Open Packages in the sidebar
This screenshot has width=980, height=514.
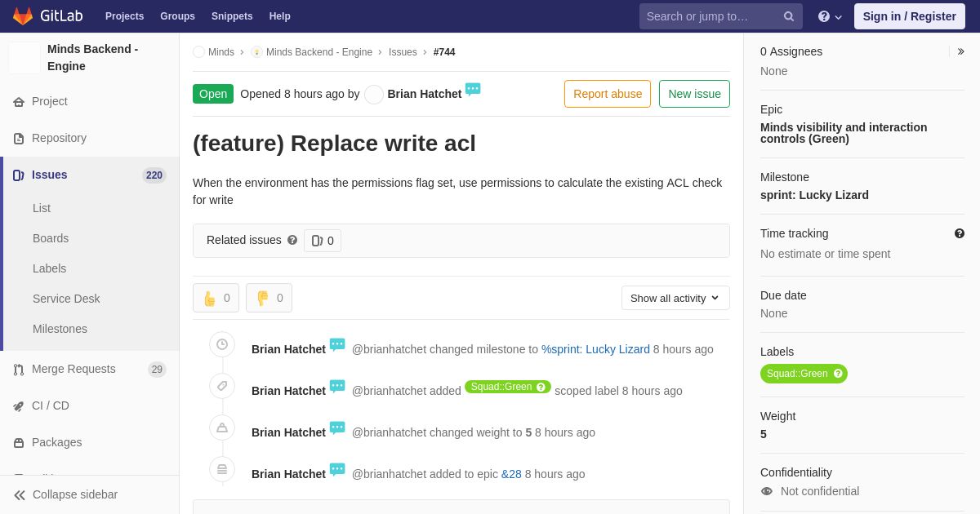tap(56, 442)
